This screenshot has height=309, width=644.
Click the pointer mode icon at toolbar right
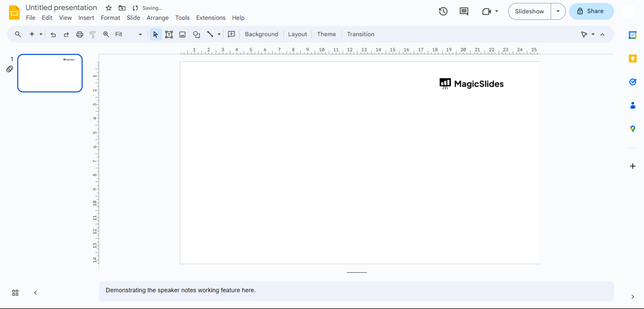pos(584,34)
